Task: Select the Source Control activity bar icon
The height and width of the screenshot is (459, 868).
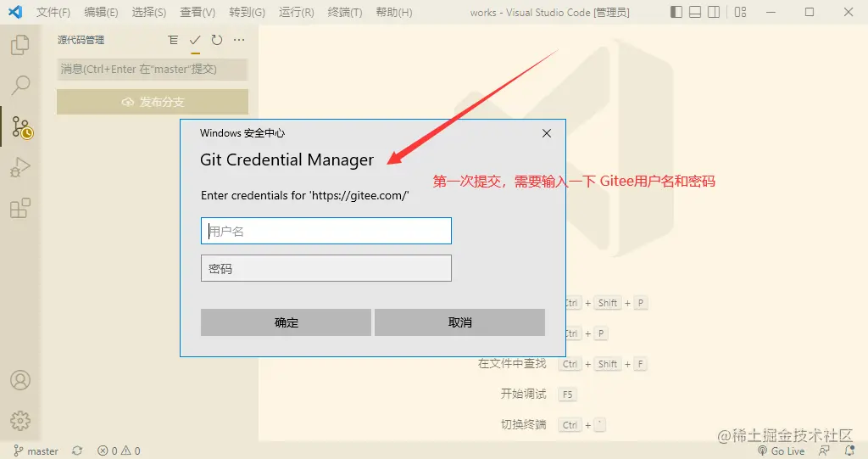Action: click(x=21, y=127)
